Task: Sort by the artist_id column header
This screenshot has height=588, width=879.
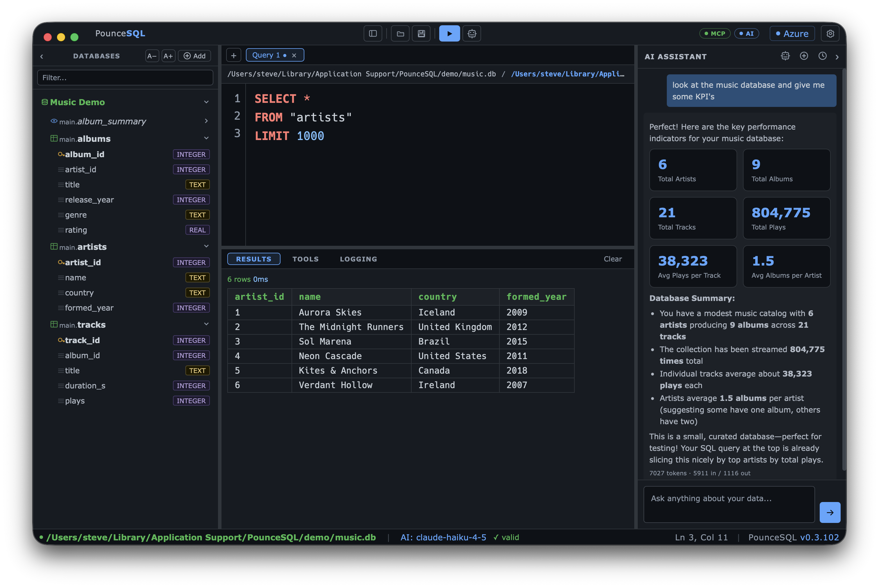Action: click(260, 297)
